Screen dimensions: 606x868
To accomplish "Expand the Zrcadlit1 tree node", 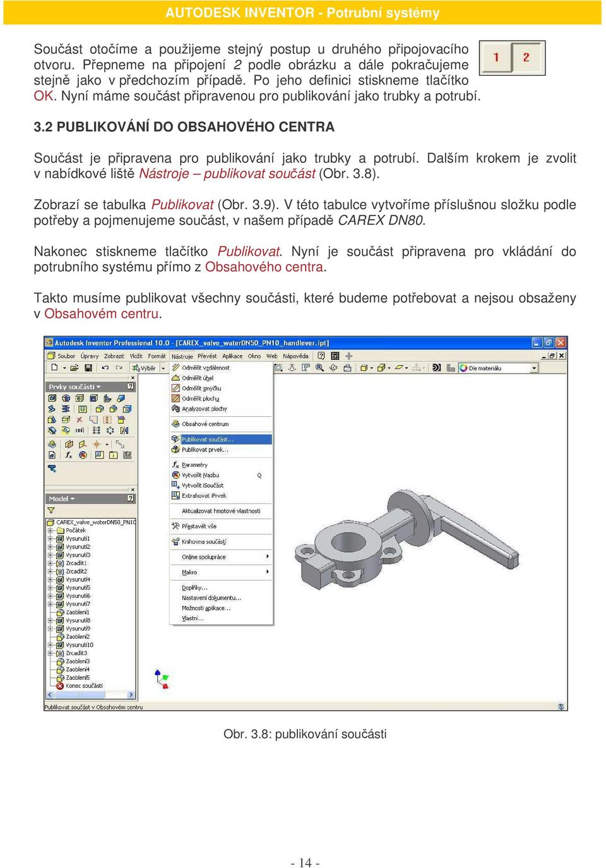I will pos(50,564).
